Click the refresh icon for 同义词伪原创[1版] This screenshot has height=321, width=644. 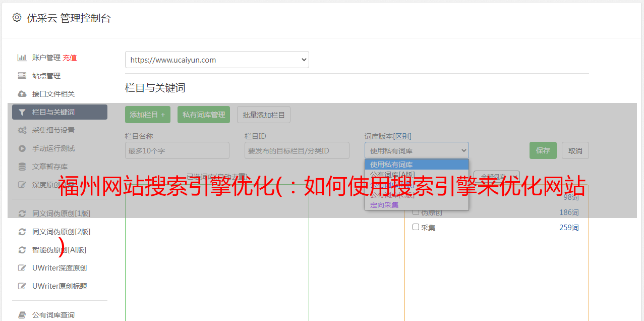(x=22, y=213)
